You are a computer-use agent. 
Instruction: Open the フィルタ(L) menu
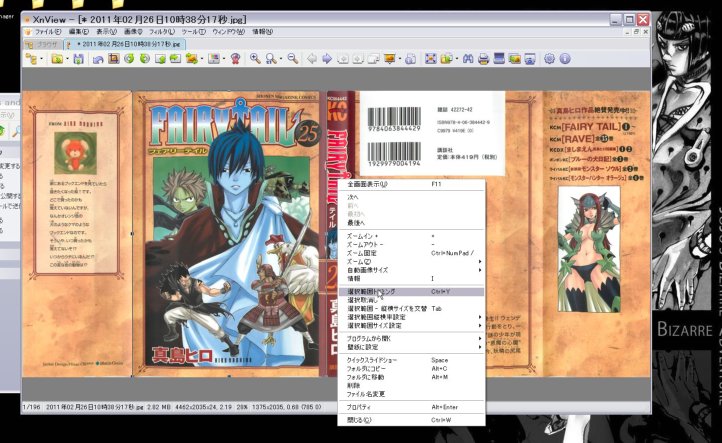click(x=162, y=32)
